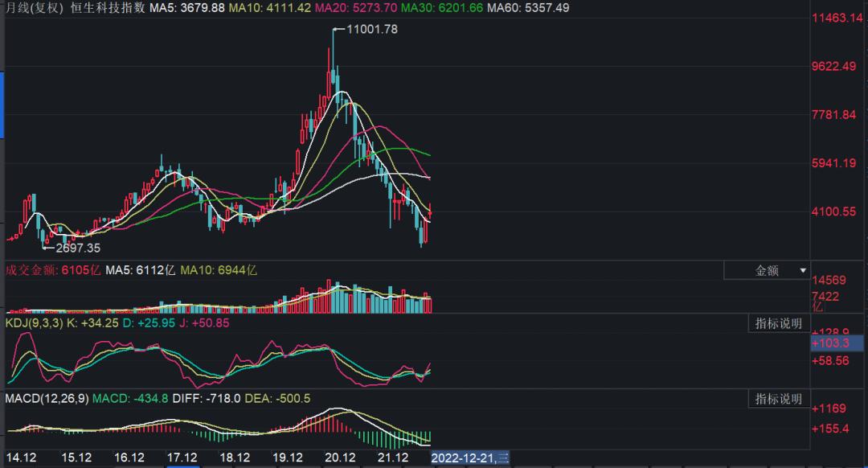Toggle the MA20: 5273.70 moving average legend

click(x=355, y=8)
